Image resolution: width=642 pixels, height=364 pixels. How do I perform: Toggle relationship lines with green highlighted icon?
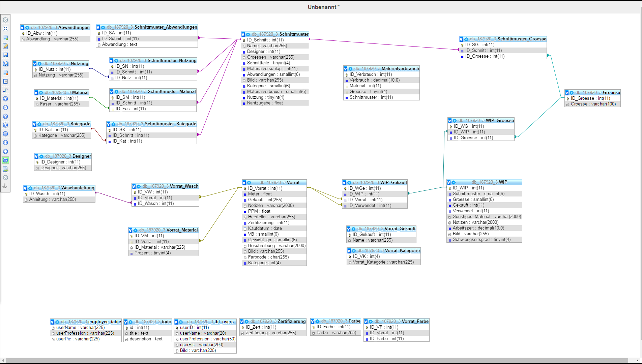(5, 160)
